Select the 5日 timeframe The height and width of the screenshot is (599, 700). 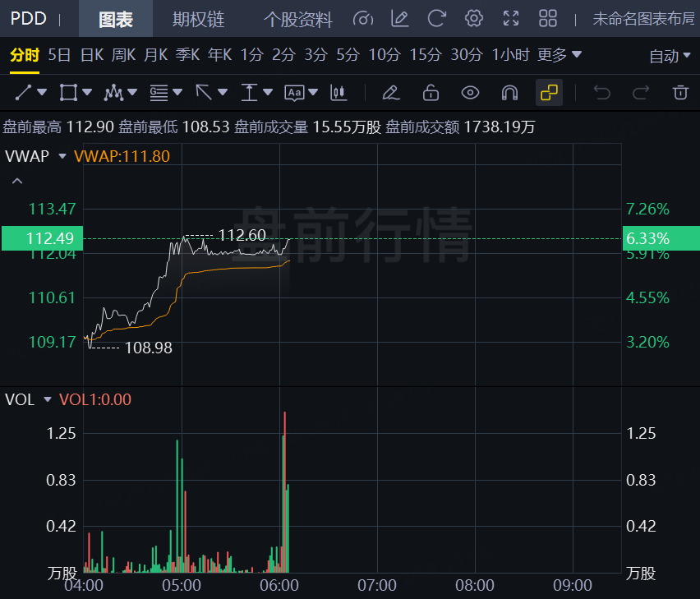pos(59,55)
